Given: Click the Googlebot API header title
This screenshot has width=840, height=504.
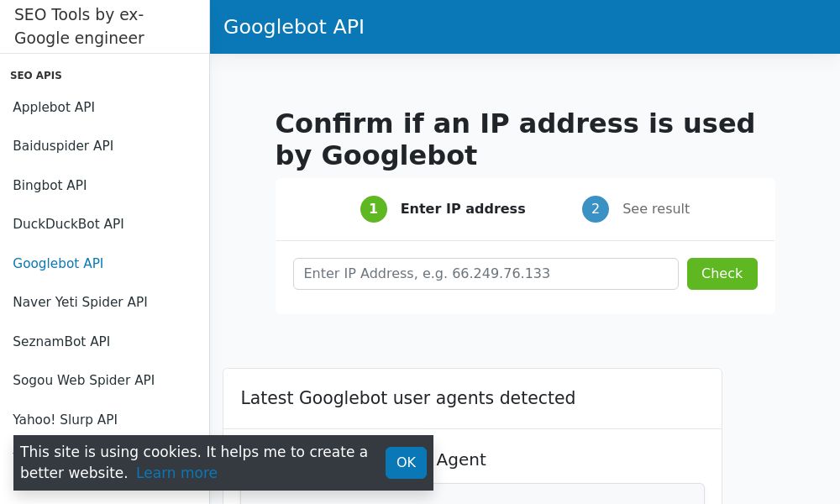Looking at the screenshot, I should tap(293, 27).
